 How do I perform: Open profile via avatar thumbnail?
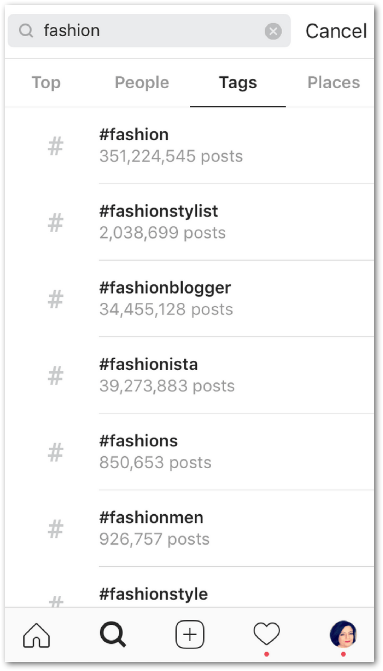343,634
